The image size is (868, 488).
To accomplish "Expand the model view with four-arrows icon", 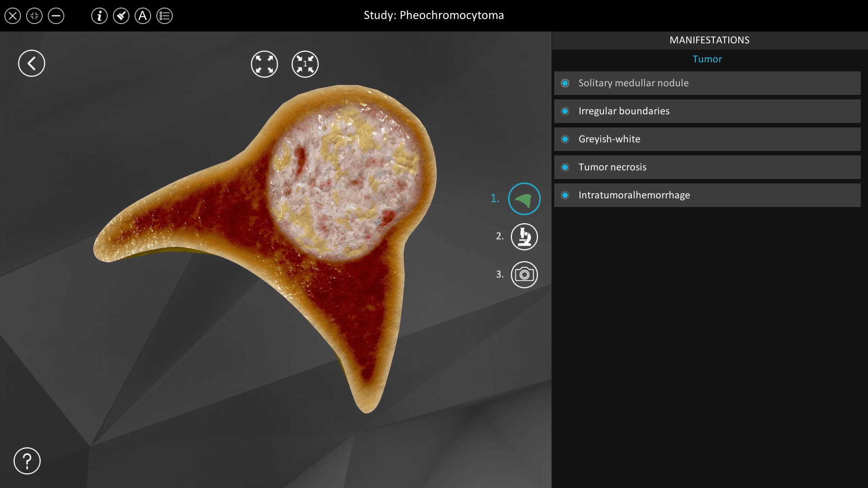I will point(264,64).
